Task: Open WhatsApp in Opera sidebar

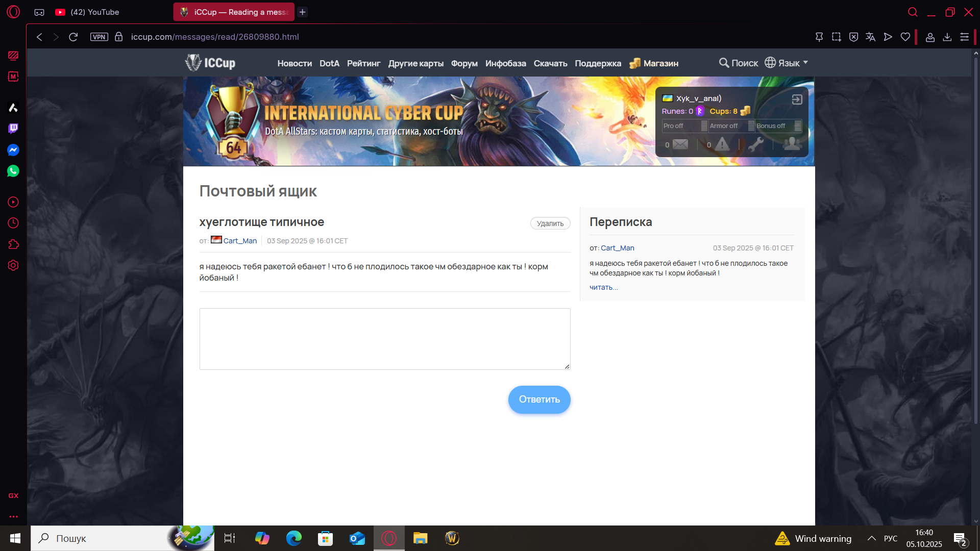Action: click(13, 171)
